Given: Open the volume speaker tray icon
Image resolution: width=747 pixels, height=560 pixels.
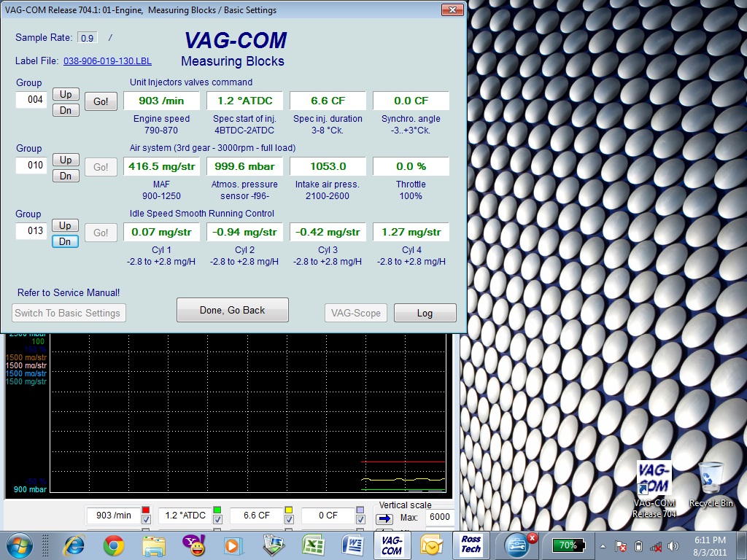Looking at the screenshot, I should [673, 546].
